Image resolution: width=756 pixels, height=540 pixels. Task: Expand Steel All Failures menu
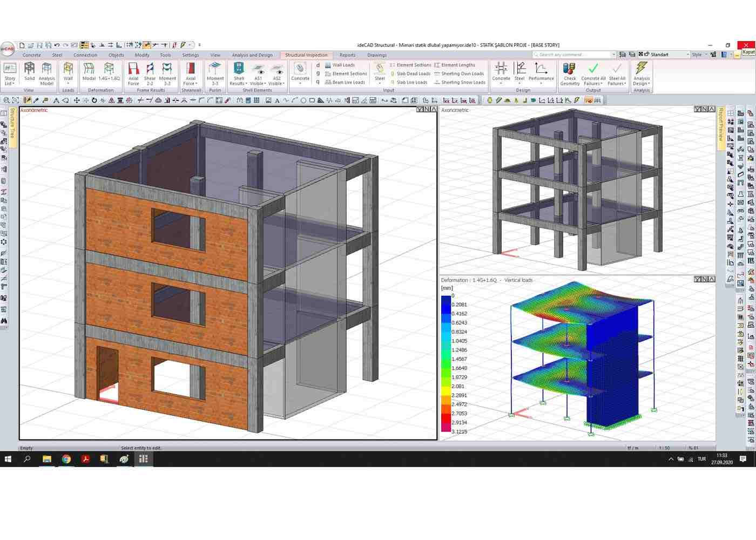click(617, 73)
